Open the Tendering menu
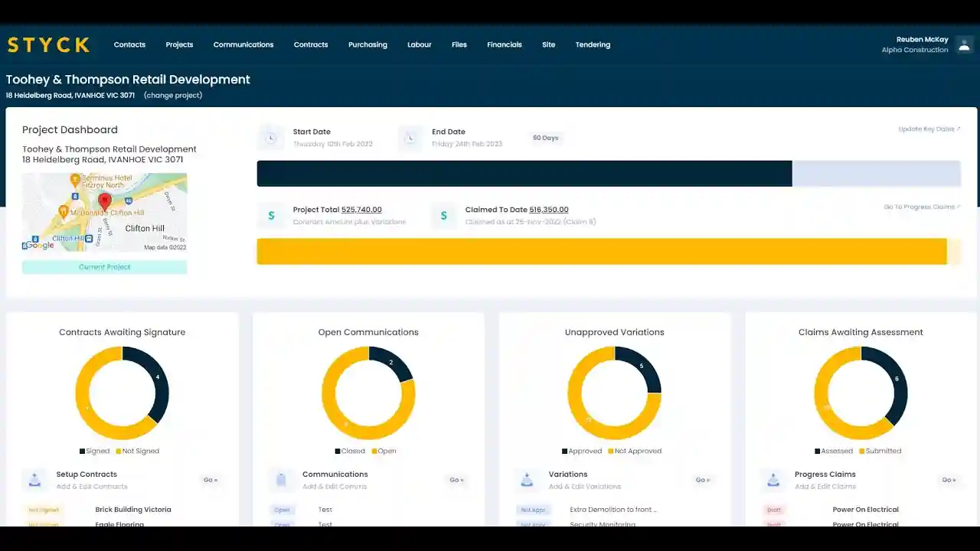Screen dimensions: 980x551 pyautogui.click(x=593, y=44)
